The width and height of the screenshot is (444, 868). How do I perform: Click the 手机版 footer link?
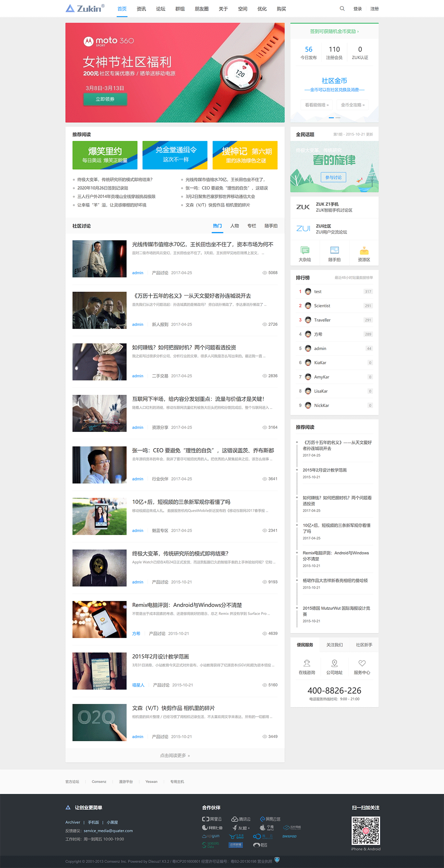click(x=93, y=822)
